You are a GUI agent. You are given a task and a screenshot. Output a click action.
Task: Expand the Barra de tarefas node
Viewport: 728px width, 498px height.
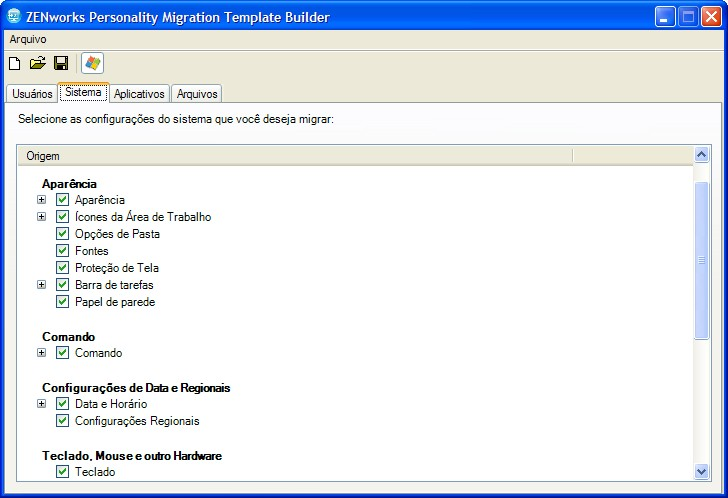(x=42, y=285)
